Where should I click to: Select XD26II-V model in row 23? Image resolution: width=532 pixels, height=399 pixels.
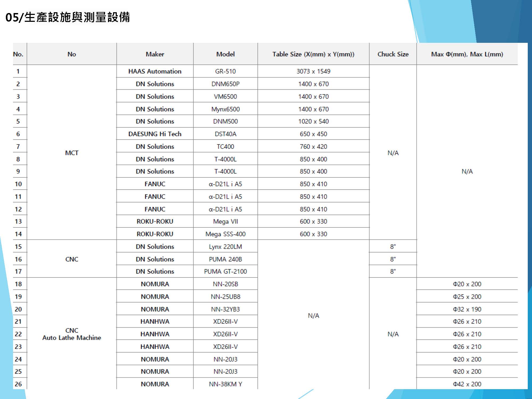(x=225, y=347)
